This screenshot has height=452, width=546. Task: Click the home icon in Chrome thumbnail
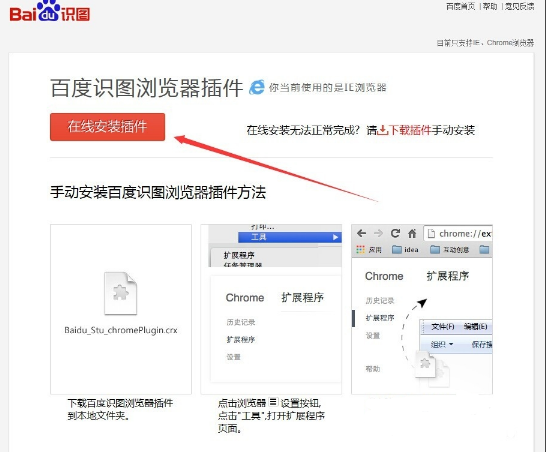[412, 233]
